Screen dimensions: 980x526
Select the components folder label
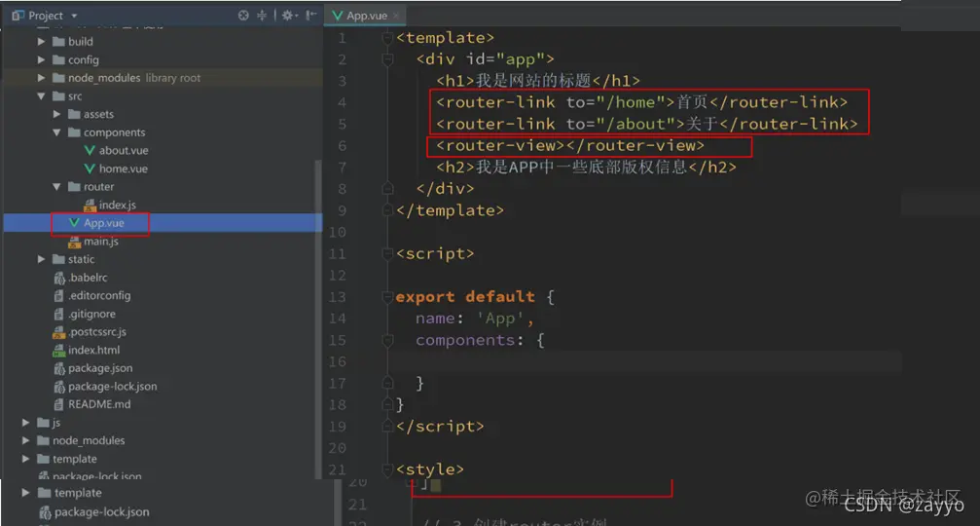pyautogui.click(x=115, y=131)
